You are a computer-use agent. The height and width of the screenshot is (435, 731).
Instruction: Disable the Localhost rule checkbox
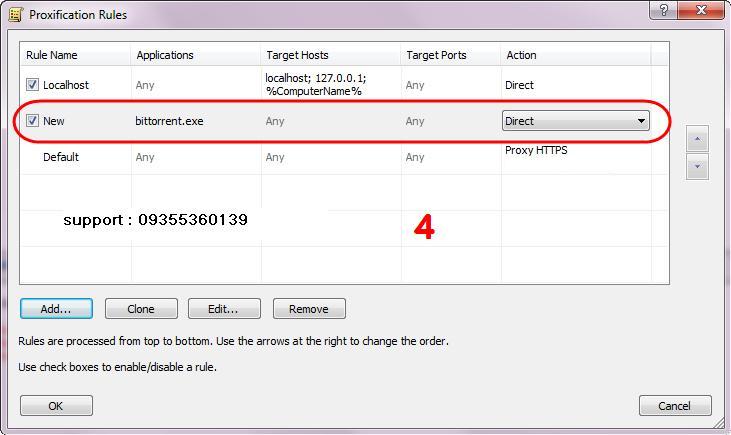(32, 84)
